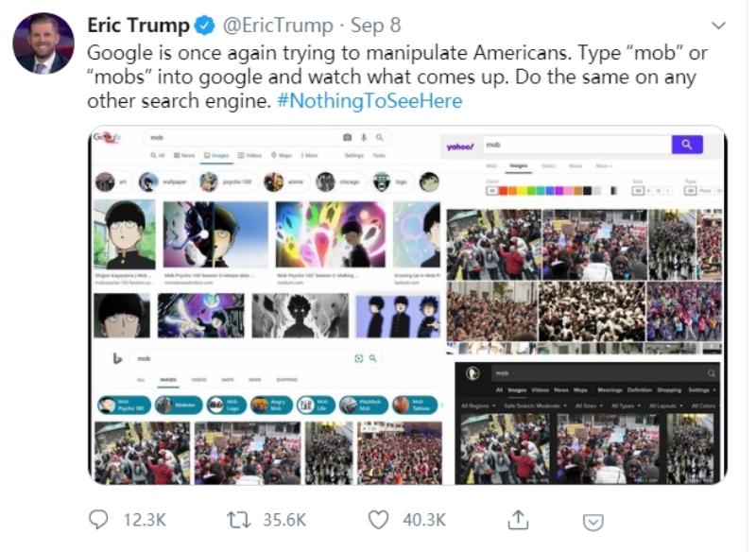
Task: Open Eric Trump's profile picture
Action: tap(43, 44)
